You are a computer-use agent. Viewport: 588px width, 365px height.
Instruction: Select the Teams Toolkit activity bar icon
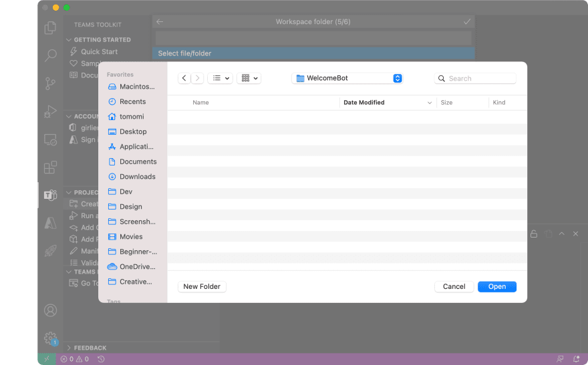tap(50, 195)
